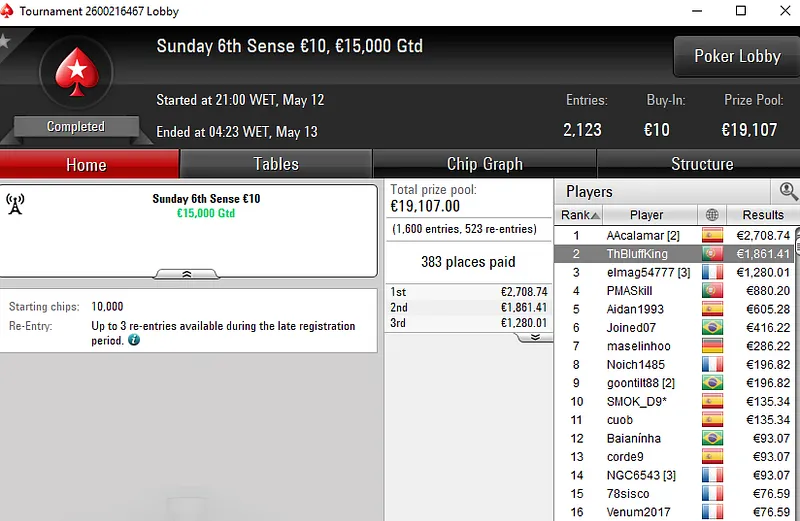
Task: Click the globe country column header
Action: tap(712, 215)
